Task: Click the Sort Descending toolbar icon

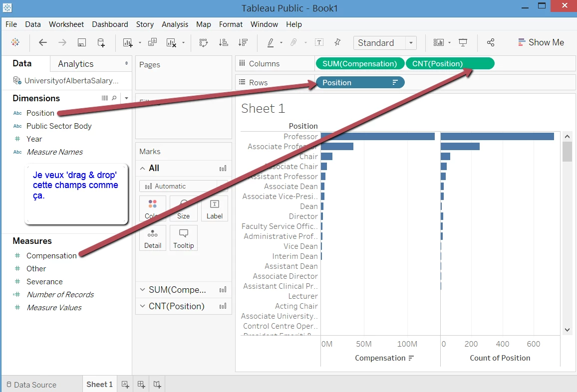Action: [243, 42]
